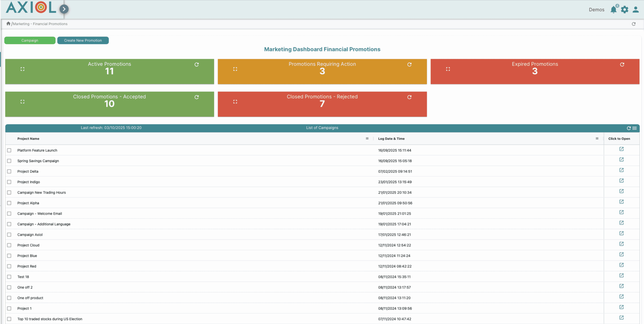Tick the Project Cloud checkbox

point(9,245)
